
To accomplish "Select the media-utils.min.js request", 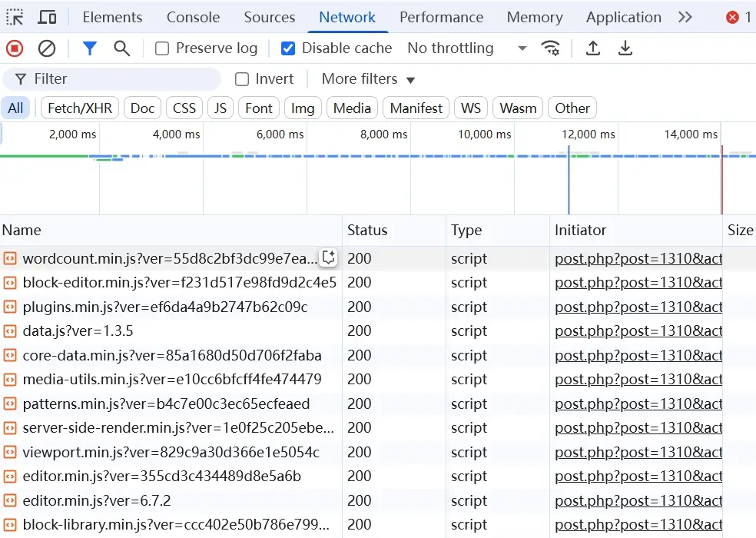I will click(x=172, y=379).
